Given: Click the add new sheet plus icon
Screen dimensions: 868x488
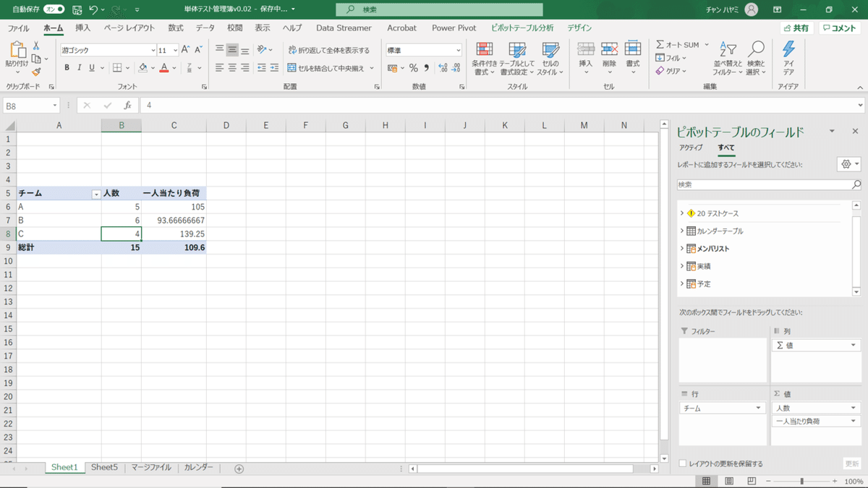Looking at the screenshot, I should (239, 468).
